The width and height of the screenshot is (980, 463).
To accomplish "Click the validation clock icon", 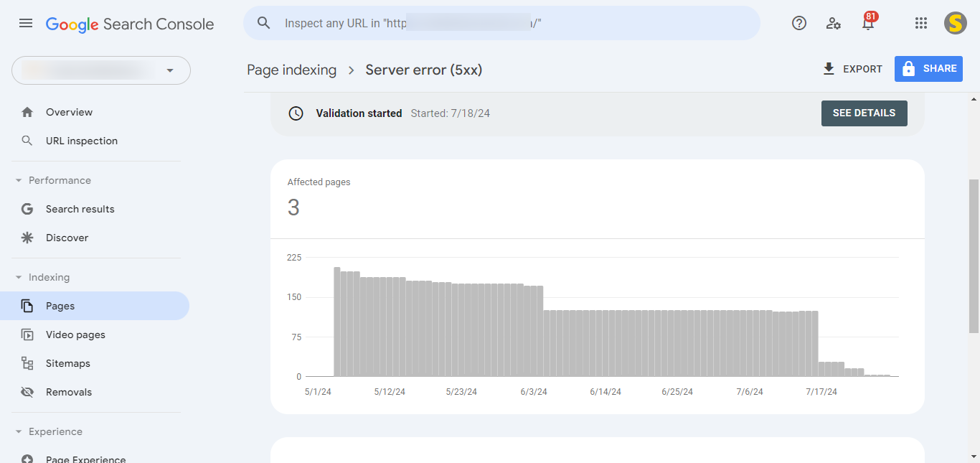I will (296, 113).
